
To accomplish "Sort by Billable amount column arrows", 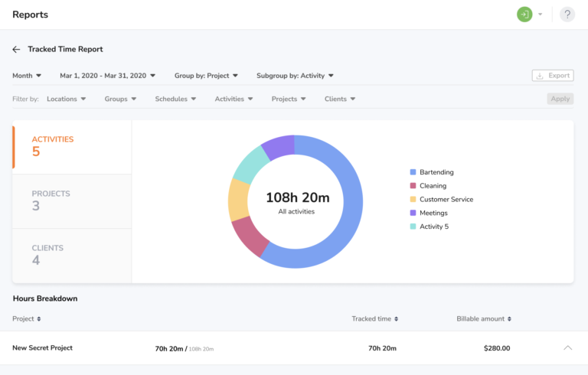I will 509,319.
